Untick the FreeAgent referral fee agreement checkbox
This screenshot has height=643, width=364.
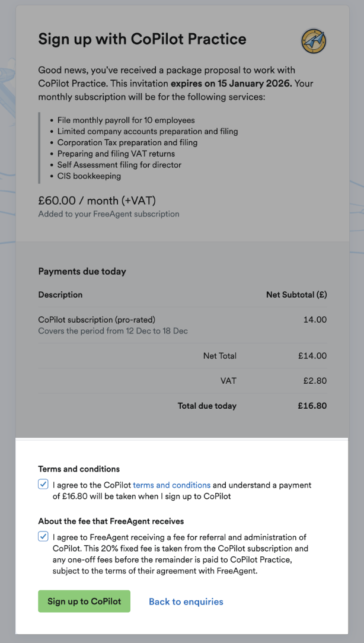pyautogui.click(x=43, y=537)
